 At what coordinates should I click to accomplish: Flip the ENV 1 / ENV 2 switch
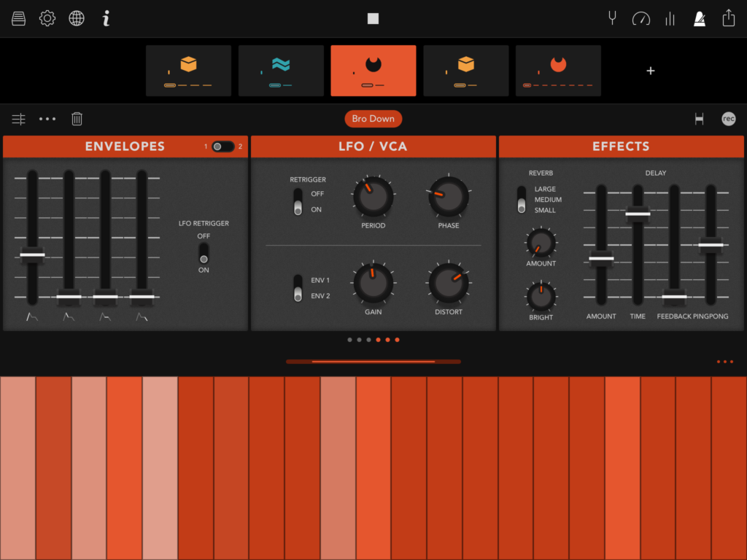coord(298,288)
